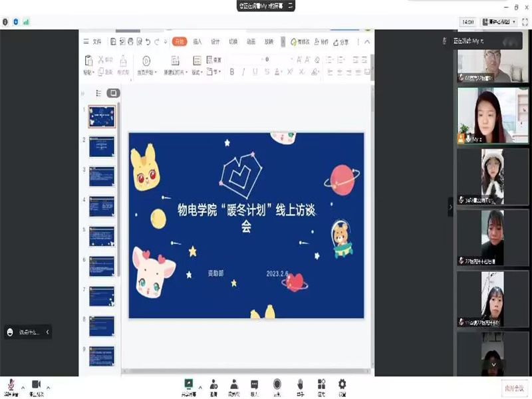Switch to the 插入 ribbon tab
Viewport: 532px width, 399px height.
198,41
